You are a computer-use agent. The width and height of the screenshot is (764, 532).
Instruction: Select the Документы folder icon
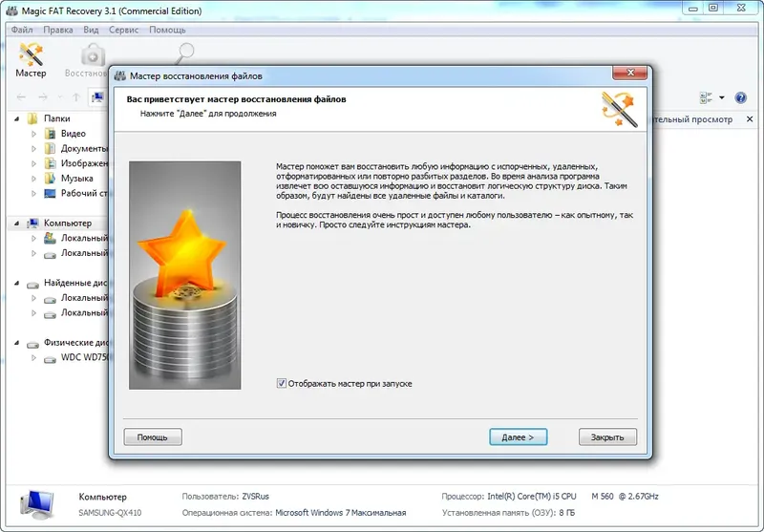click(x=50, y=148)
